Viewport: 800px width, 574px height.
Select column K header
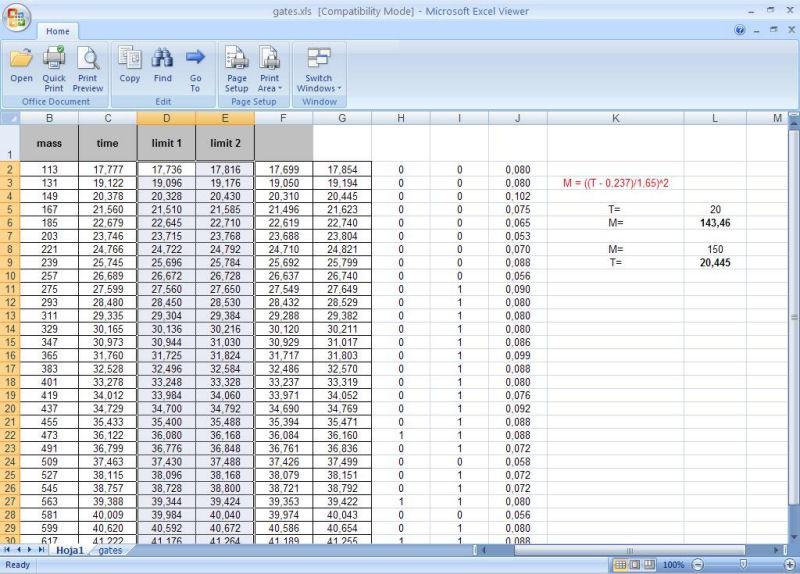point(616,118)
